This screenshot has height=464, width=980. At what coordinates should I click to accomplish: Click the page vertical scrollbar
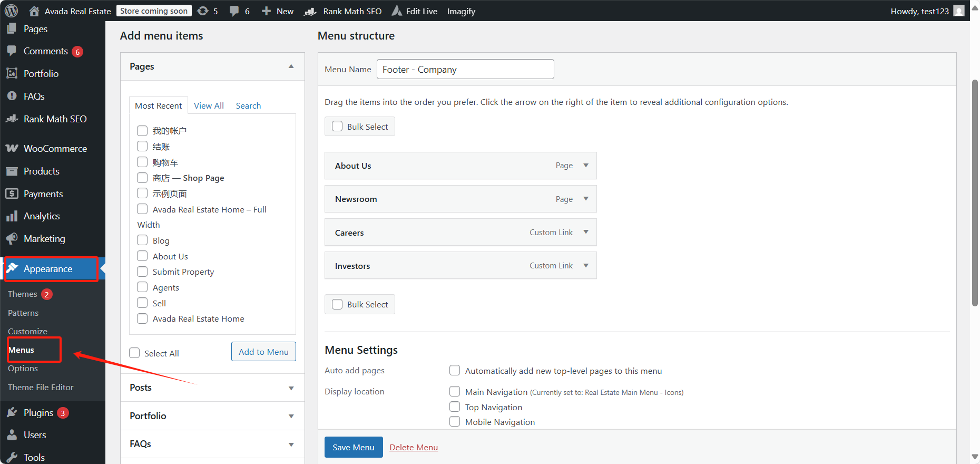point(975,192)
